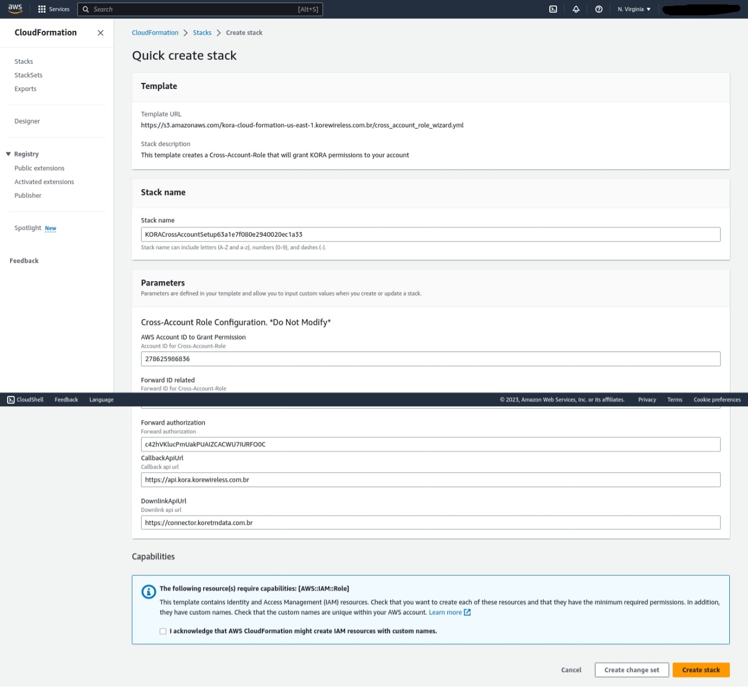
Task: Open Spotlight in the sidebar
Action: [28, 228]
